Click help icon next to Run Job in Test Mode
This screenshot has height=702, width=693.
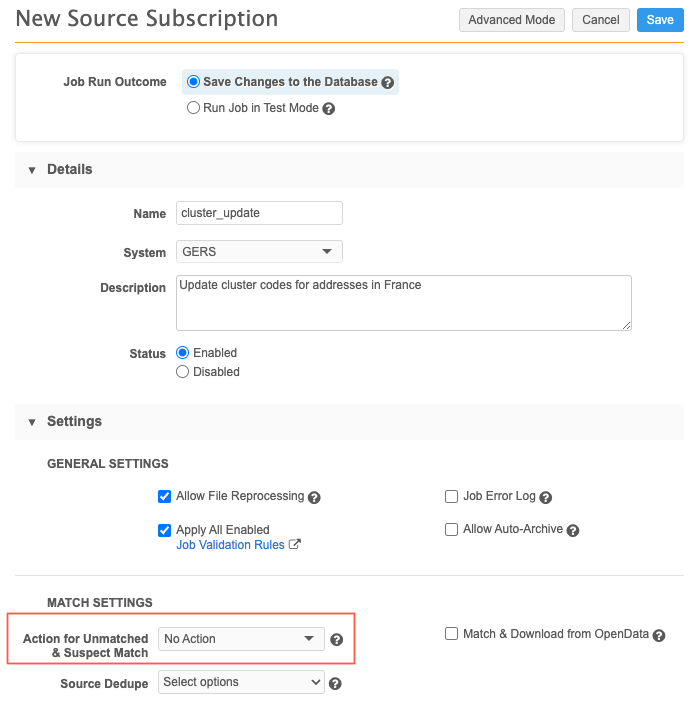(329, 109)
